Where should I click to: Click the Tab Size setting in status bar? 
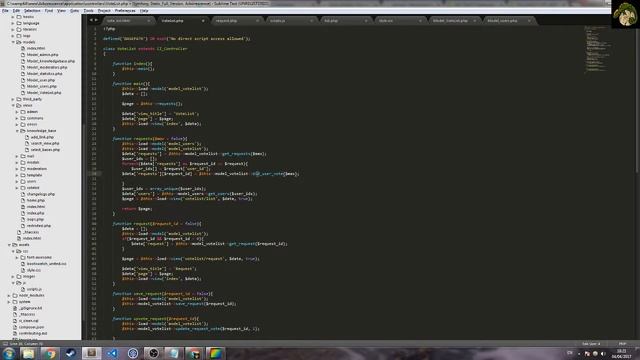(x=591, y=344)
